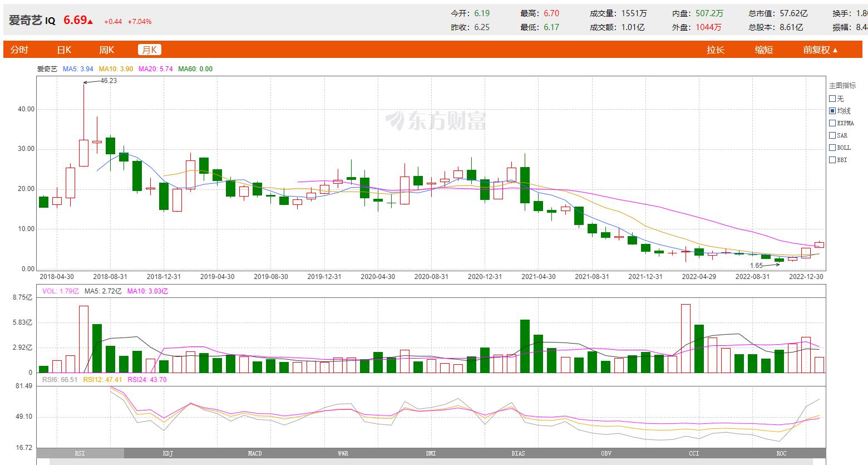Turn on the BOLL bands checkbox

click(832, 148)
